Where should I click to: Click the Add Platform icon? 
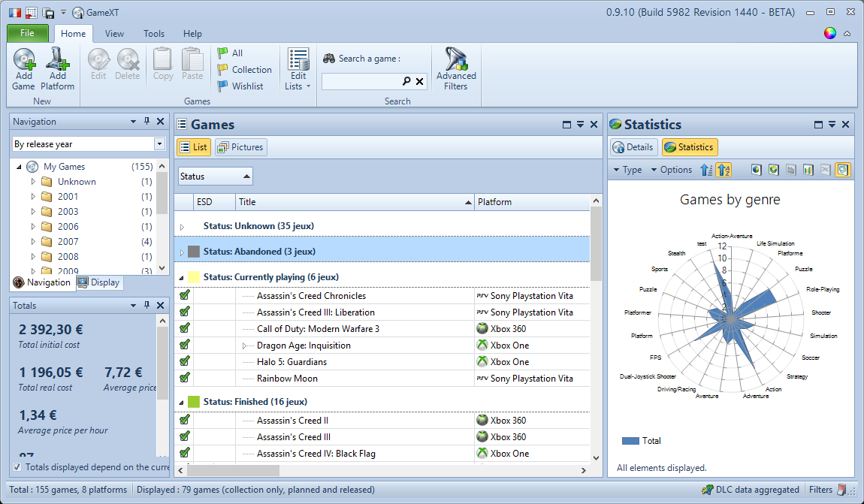click(57, 59)
